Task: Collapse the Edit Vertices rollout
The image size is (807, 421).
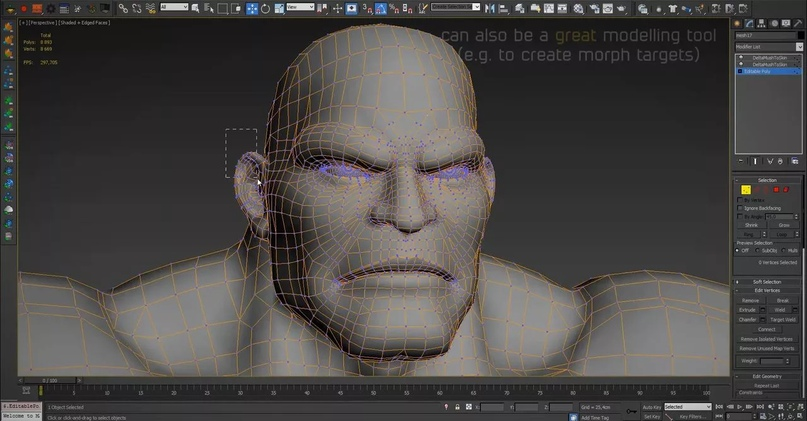Action: (767, 290)
